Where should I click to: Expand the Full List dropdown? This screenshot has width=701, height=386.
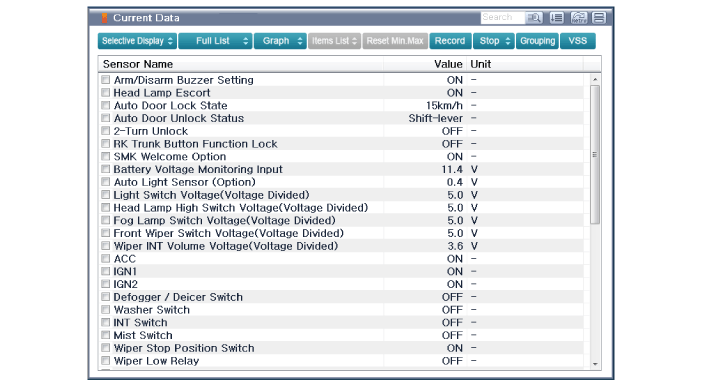[215, 41]
